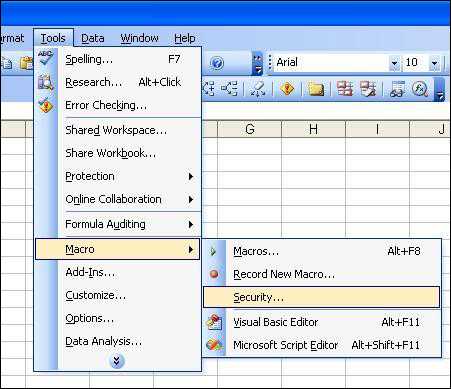Select the Macro menu entry

[x=118, y=249]
